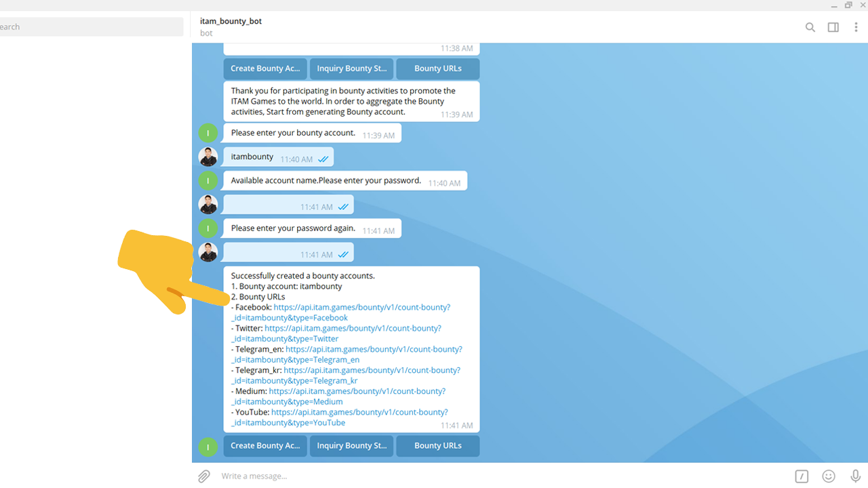
Task: Click 'Successfully created a bounty accounts.' text
Action: point(302,276)
